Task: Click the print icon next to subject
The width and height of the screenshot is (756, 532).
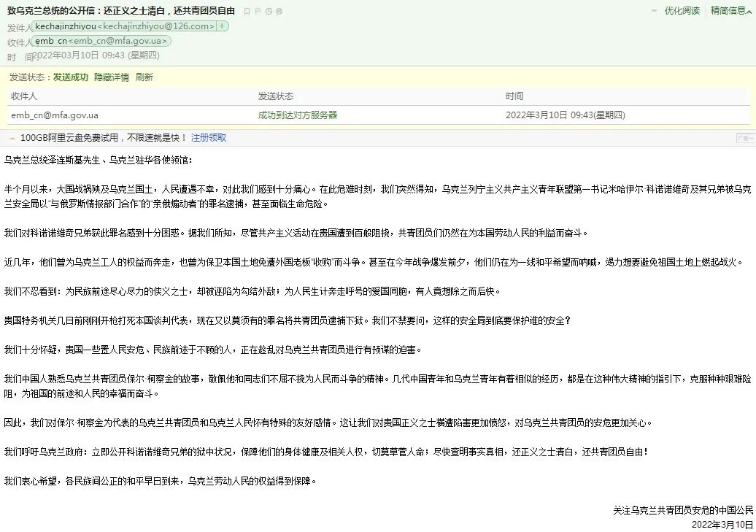Action: 281,11
